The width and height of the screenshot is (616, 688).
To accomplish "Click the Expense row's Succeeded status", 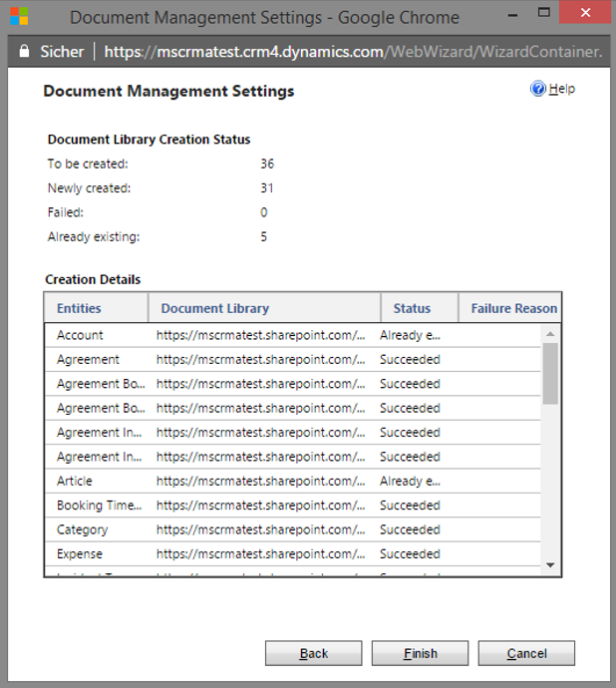I will click(x=410, y=553).
